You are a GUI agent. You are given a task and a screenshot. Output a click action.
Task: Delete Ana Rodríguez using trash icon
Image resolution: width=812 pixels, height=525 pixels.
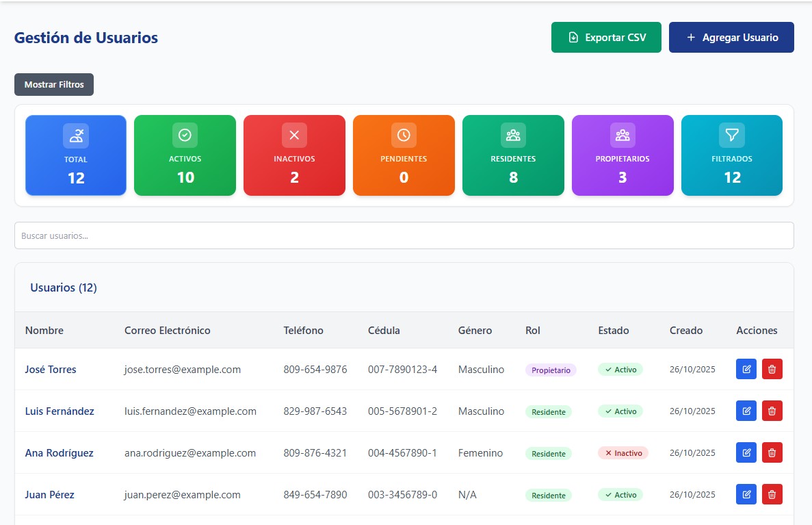click(x=772, y=452)
